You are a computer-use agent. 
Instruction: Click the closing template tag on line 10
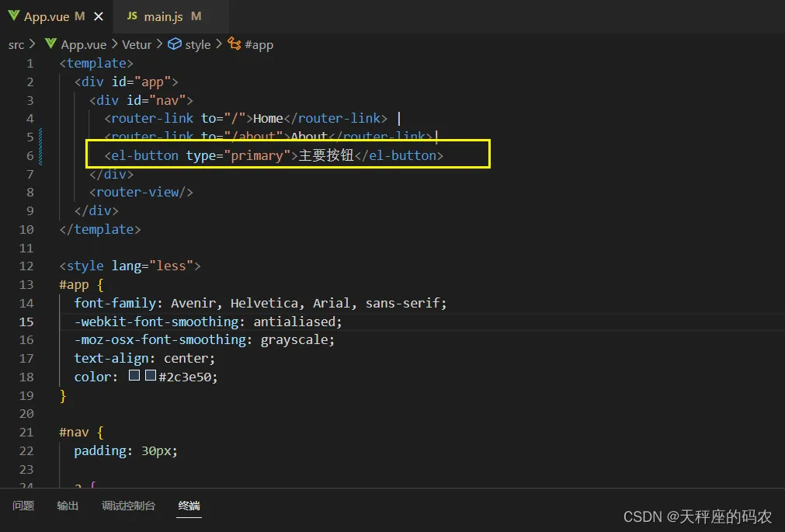pyautogui.click(x=100, y=229)
